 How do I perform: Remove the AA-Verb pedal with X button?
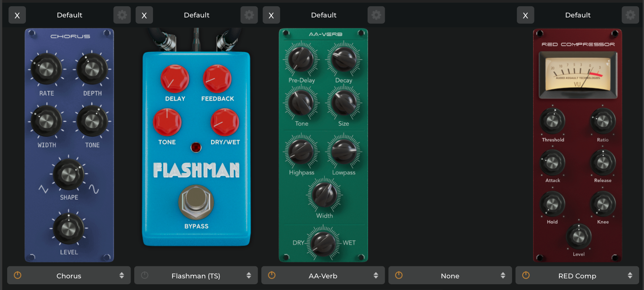click(x=271, y=15)
